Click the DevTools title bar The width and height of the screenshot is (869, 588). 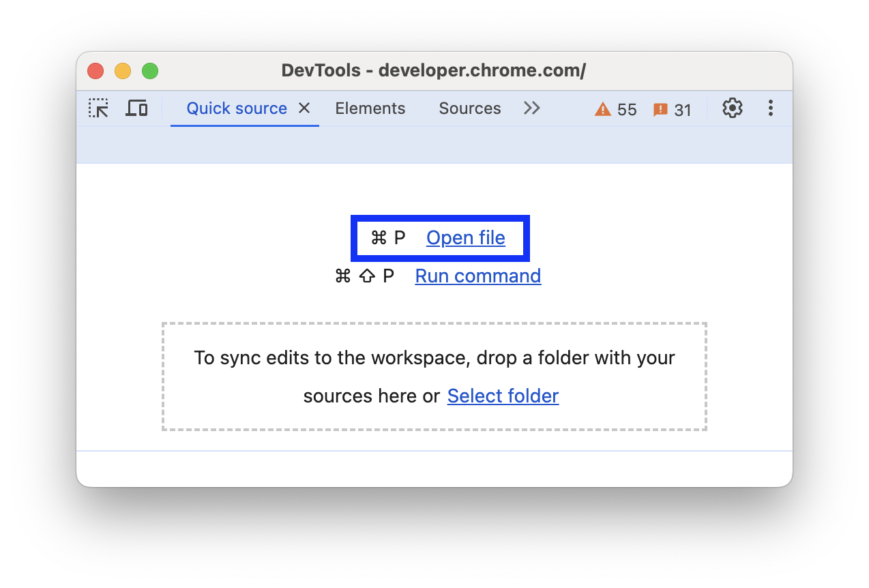pyautogui.click(x=434, y=70)
